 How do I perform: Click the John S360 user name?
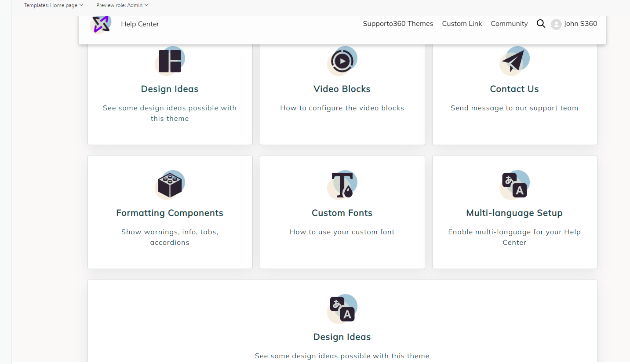(580, 24)
